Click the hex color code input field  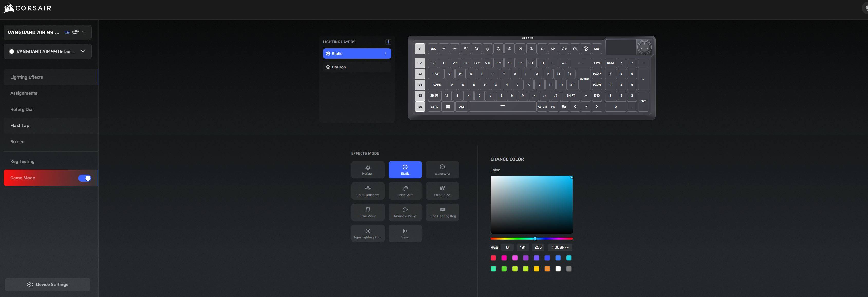pyautogui.click(x=560, y=247)
